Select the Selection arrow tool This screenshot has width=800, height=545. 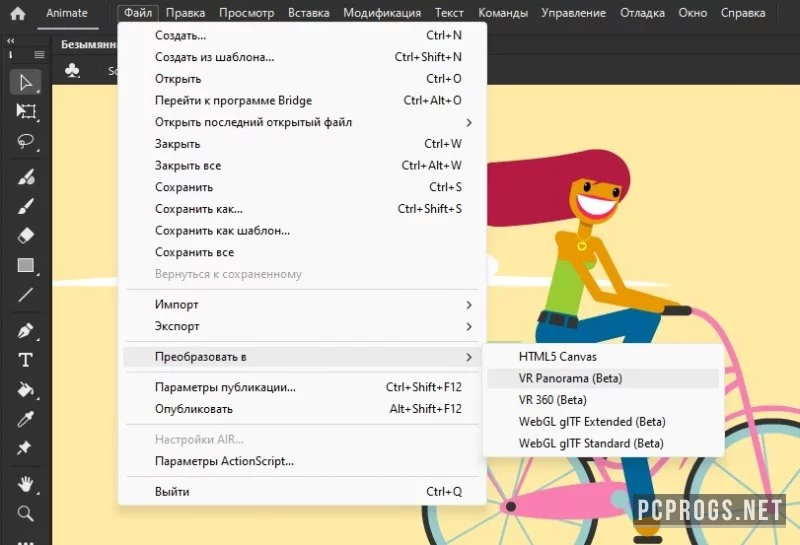[25, 82]
